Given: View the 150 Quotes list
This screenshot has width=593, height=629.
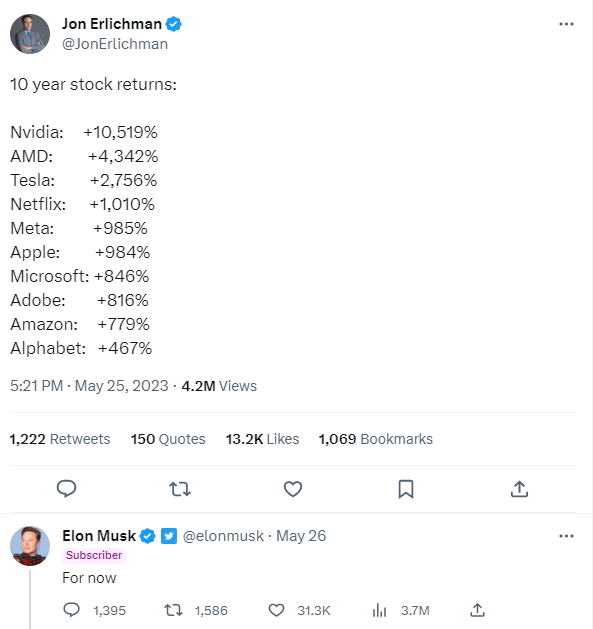Looking at the screenshot, I should click(x=168, y=439).
